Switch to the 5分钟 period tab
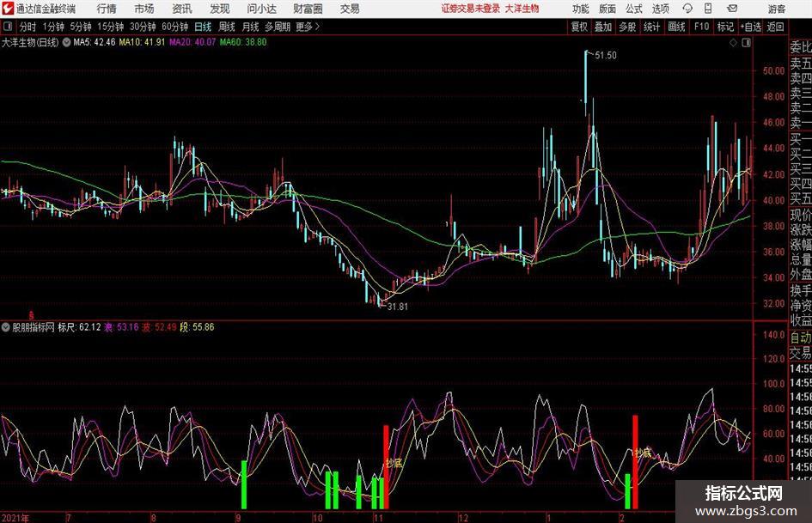812x523 pixels. pos(81,27)
